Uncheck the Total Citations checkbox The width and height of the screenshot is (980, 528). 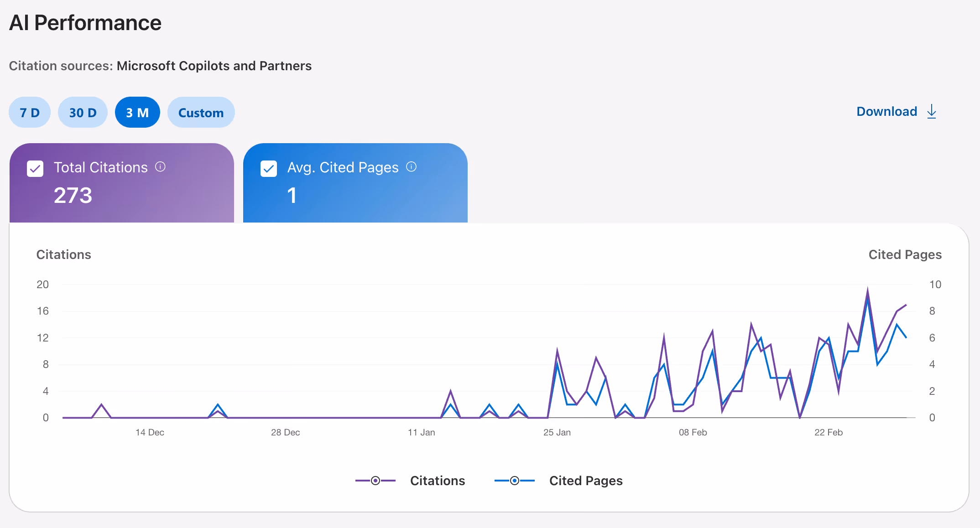[35, 168]
